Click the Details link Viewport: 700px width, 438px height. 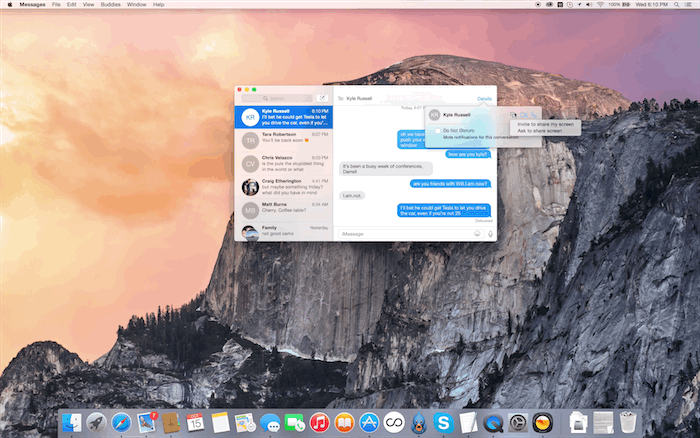click(x=485, y=99)
